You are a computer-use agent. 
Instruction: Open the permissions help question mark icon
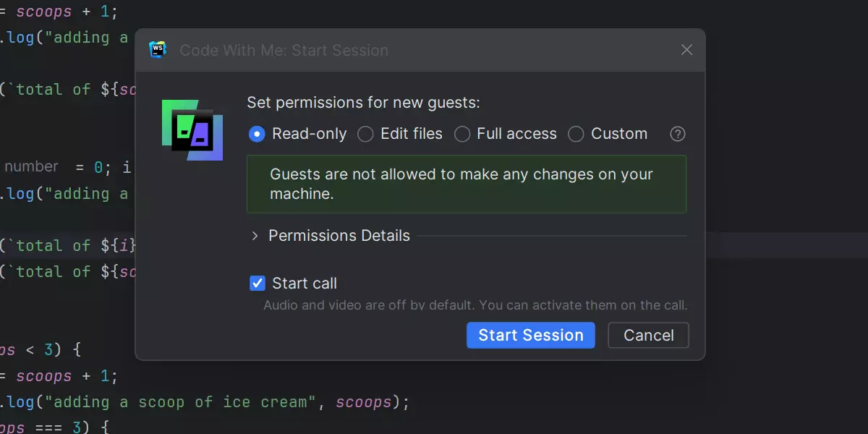click(678, 134)
